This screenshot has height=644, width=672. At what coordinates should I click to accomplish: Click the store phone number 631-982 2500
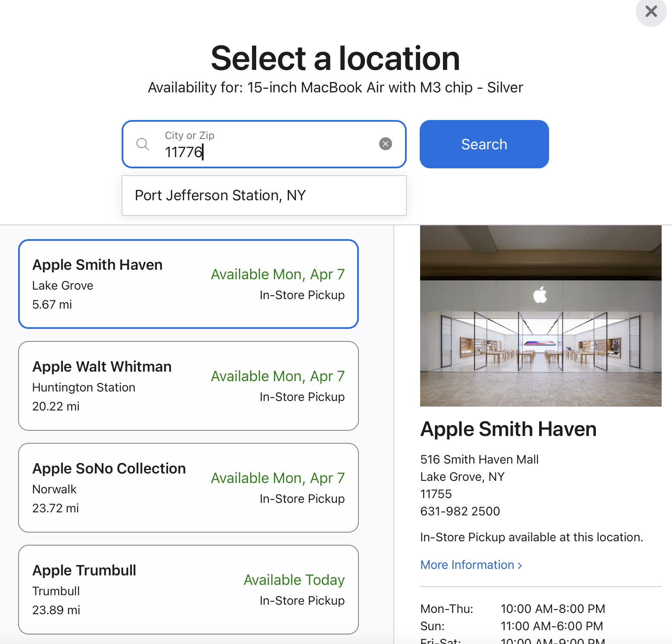coord(460,511)
